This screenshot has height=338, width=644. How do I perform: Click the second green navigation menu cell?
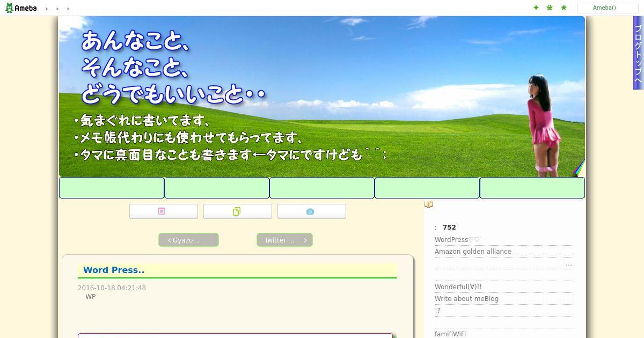pyautogui.click(x=217, y=188)
